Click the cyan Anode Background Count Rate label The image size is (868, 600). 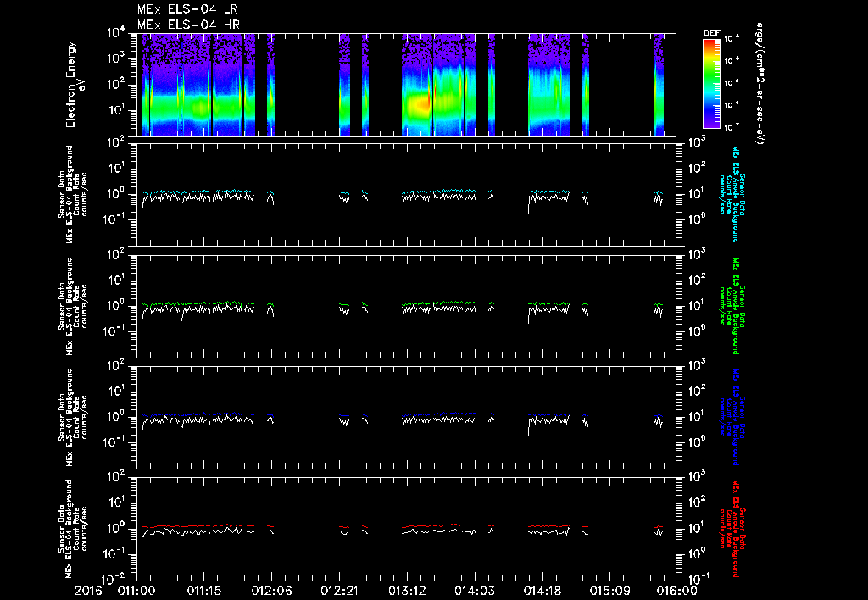pos(730,194)
